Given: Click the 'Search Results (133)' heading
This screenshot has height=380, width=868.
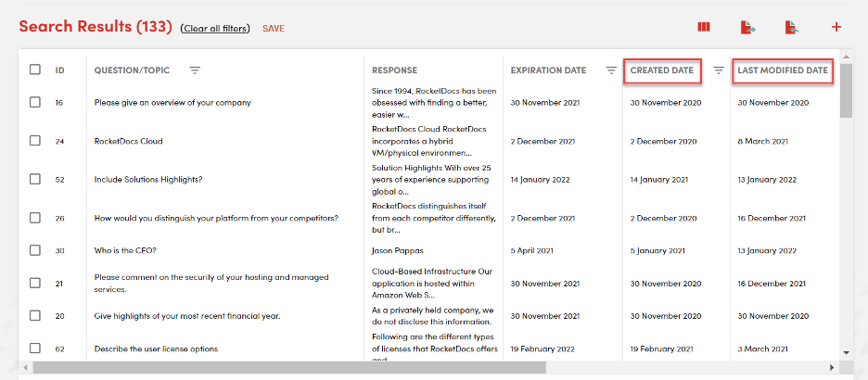Looking at the screenshot, I should (x=96, y=26).
